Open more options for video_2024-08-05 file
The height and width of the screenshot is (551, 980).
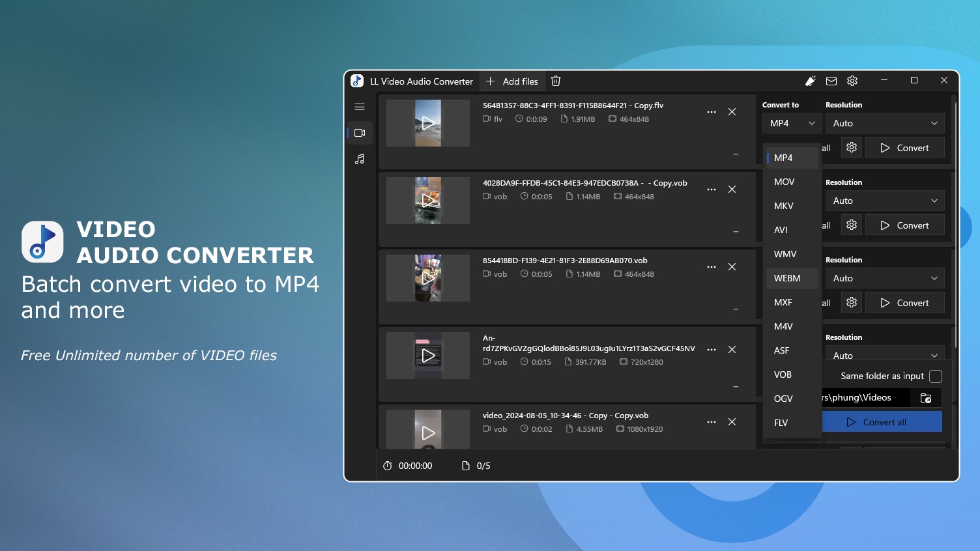(712, 422)
